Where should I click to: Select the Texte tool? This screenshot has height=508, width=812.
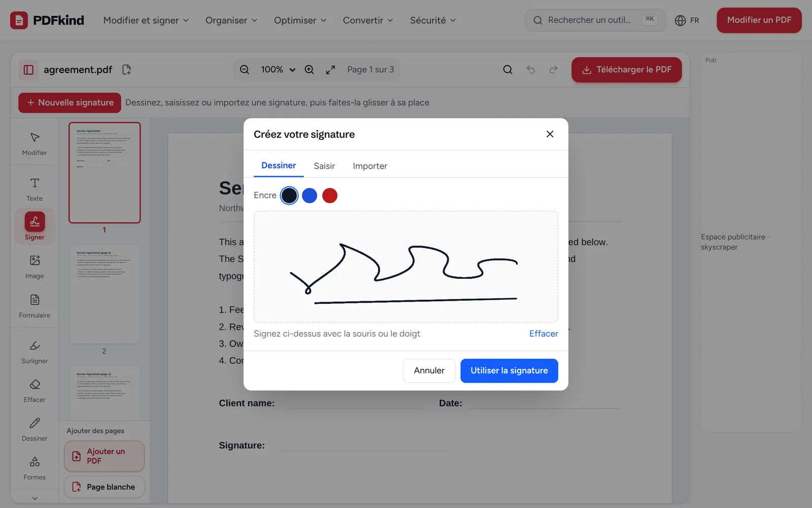coord(35,189)
